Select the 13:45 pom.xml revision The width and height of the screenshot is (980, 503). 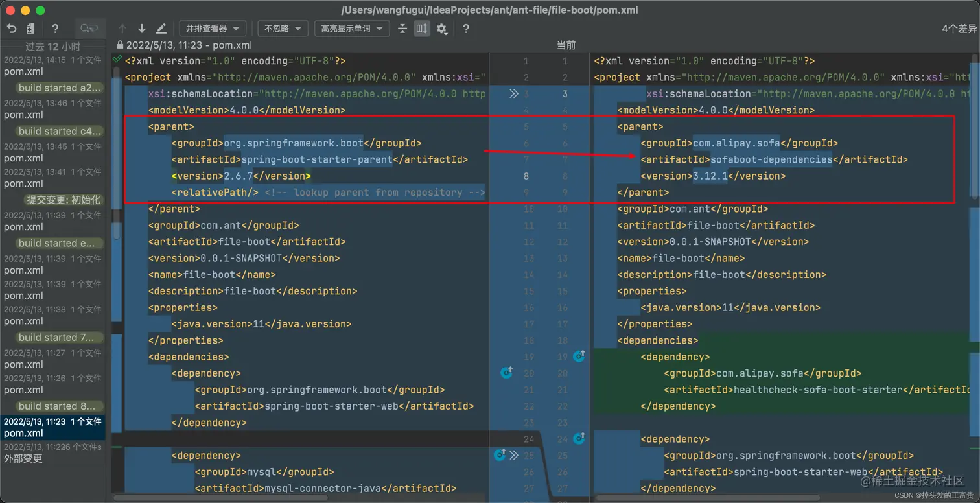pyautogui.click(x=52, y=152)
